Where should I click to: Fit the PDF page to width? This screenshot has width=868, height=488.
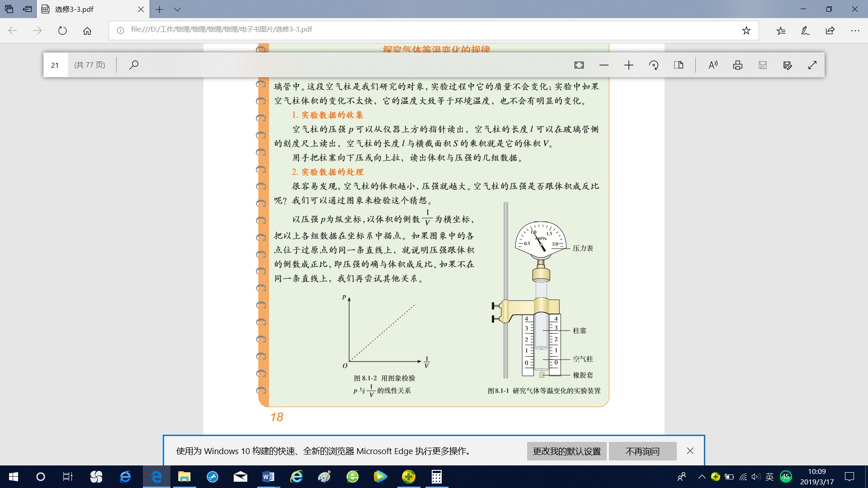pyautogui.click(x=579, y=65)
